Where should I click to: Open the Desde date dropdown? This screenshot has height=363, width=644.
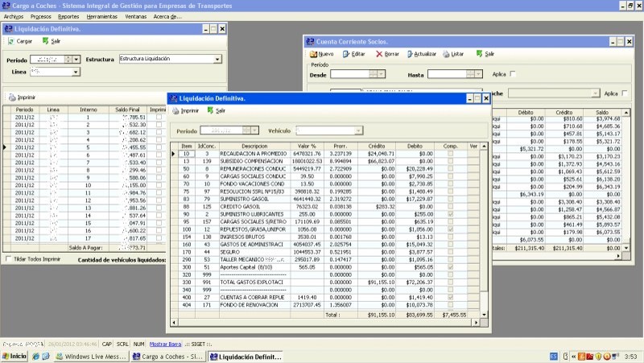tap(380, 74)
